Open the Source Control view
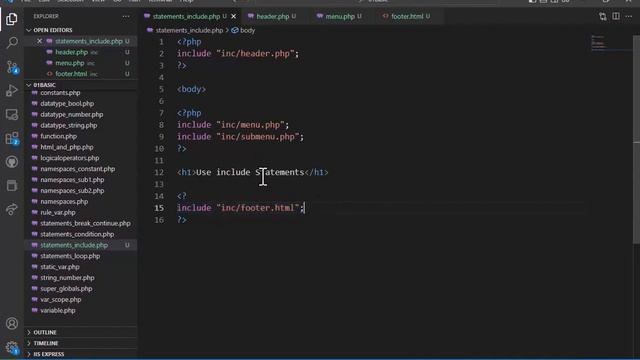Screen dimensions: 640x360 12,67
